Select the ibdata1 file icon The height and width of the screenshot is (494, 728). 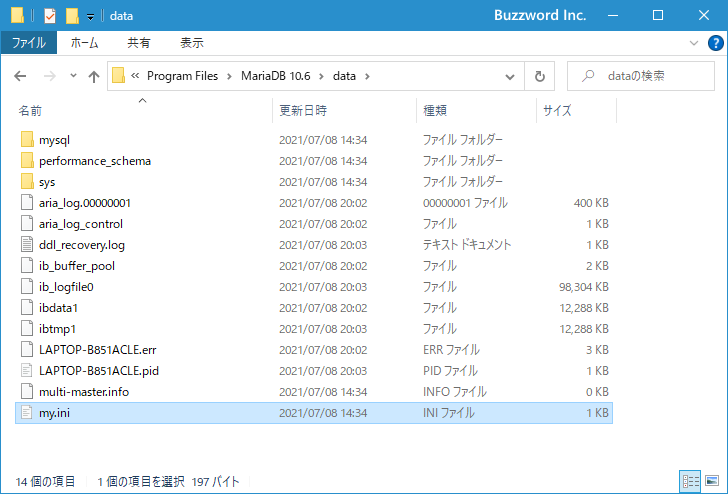pyautogui.click(x=27, y=307)
